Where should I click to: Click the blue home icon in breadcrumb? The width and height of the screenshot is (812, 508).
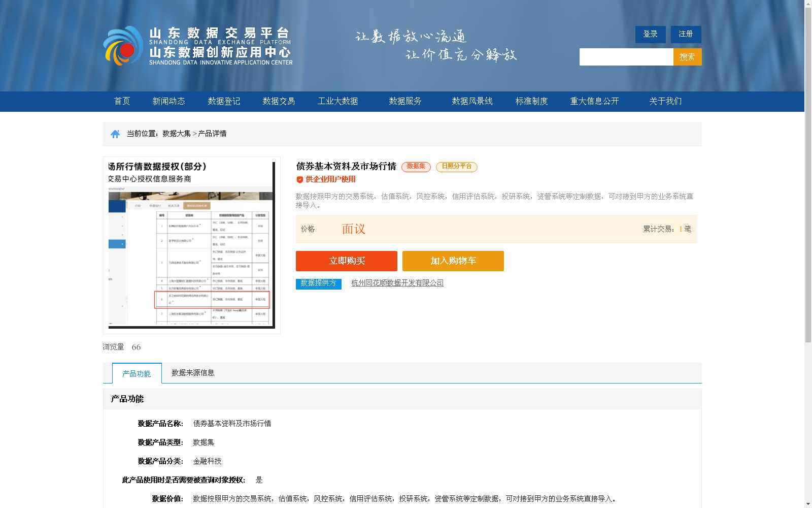point(115,134)
